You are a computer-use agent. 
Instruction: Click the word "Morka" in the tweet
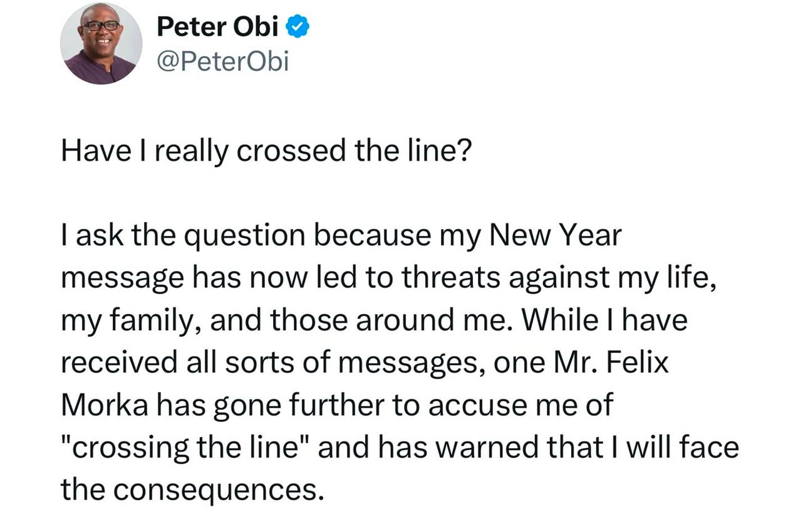click(104, 406)
